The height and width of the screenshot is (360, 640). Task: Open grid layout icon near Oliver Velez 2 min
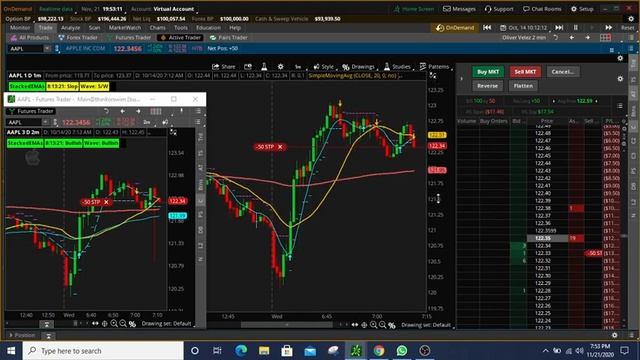pyautogui.click(x=605, y=38)
